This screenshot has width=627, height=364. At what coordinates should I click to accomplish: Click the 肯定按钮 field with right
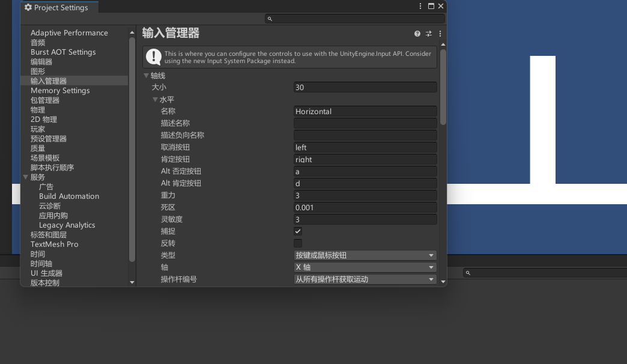[x=365, y=159]
